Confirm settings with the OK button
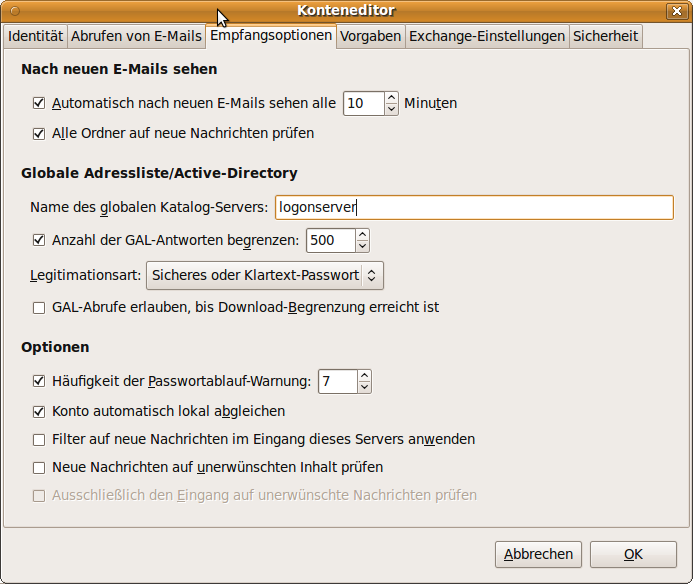The image size is (693, 584). [x=633, y=554]
